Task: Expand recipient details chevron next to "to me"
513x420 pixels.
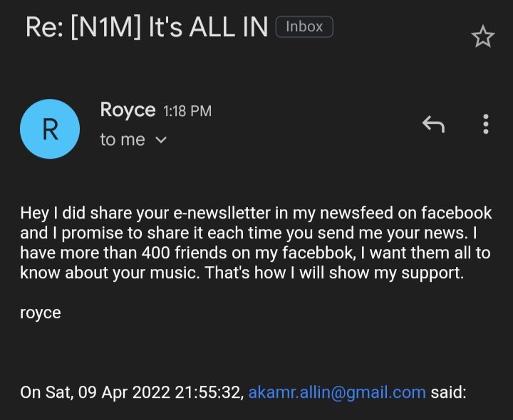Action: pyautogui.click(x=161, y=140)
